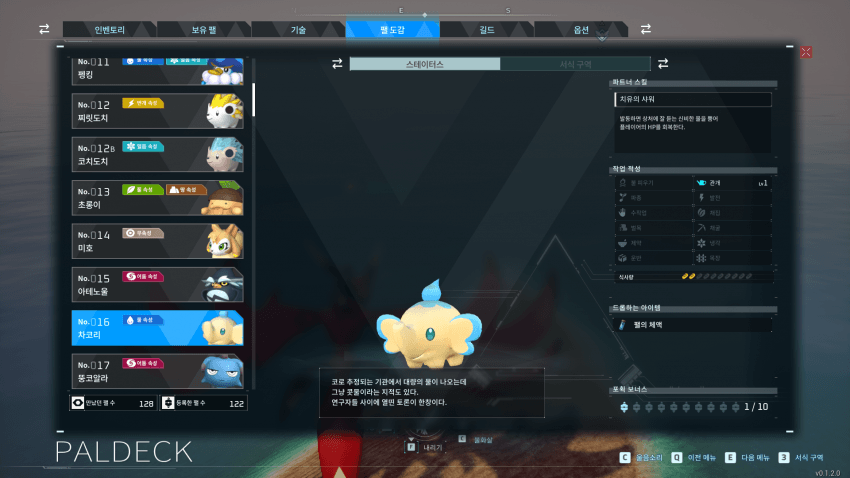Image resolution: width=850 pixels, height=478 pixels.
Task: Click the 이전 메뉴 Q button
Action: [x=677, y=458]
